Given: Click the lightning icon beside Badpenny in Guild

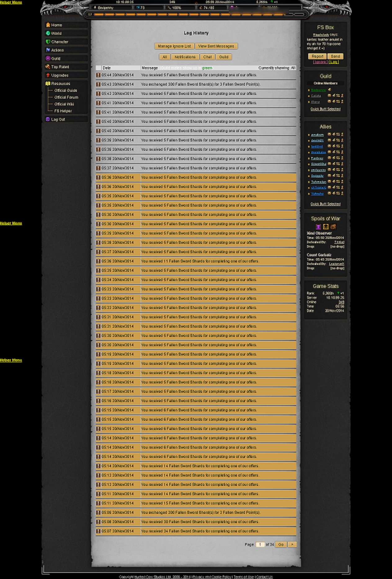Looking at the screenshot, I should click(x=330, y=90).
